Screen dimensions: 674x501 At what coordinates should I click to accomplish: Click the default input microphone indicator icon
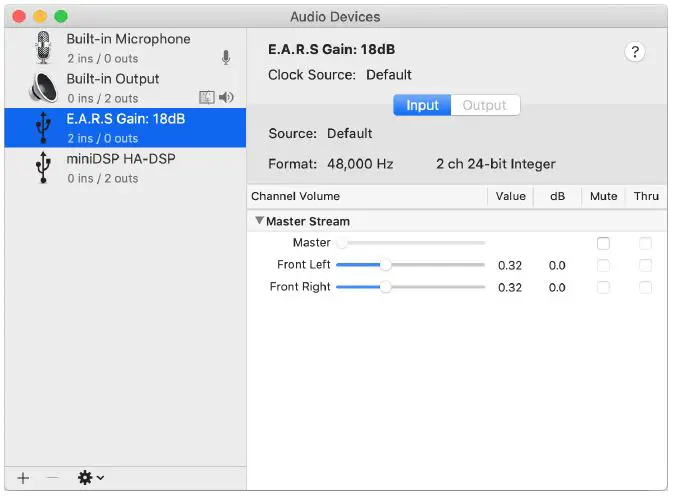tap(226, 58)
